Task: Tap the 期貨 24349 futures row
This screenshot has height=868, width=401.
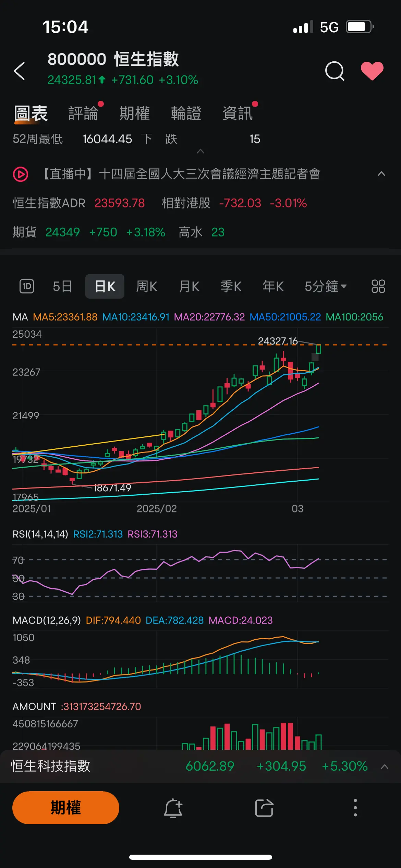Action: [119, 232]
